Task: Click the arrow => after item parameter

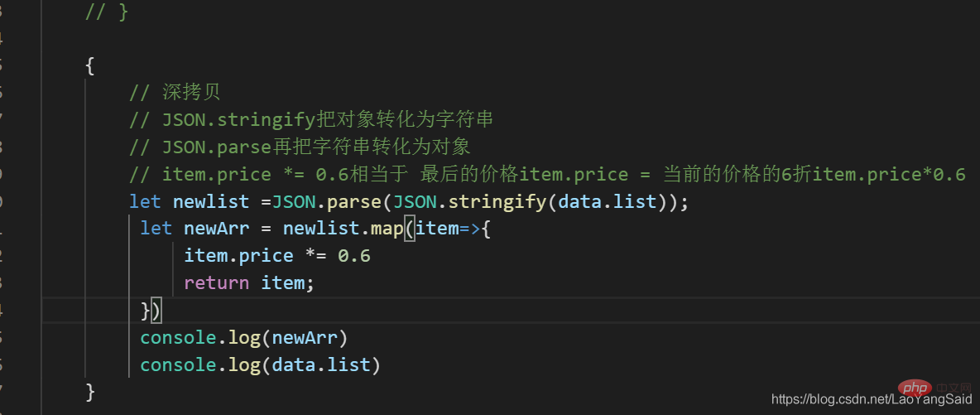Action: coord(471,229)
